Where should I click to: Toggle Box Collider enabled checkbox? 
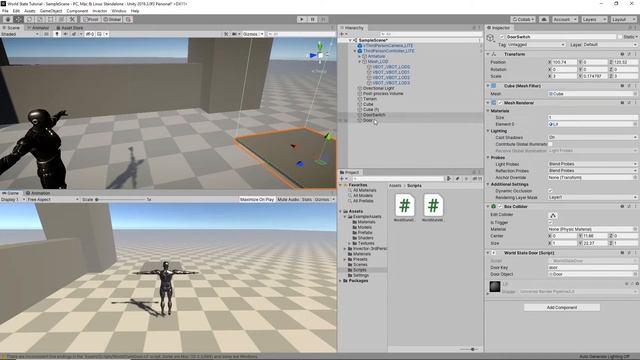500,207
